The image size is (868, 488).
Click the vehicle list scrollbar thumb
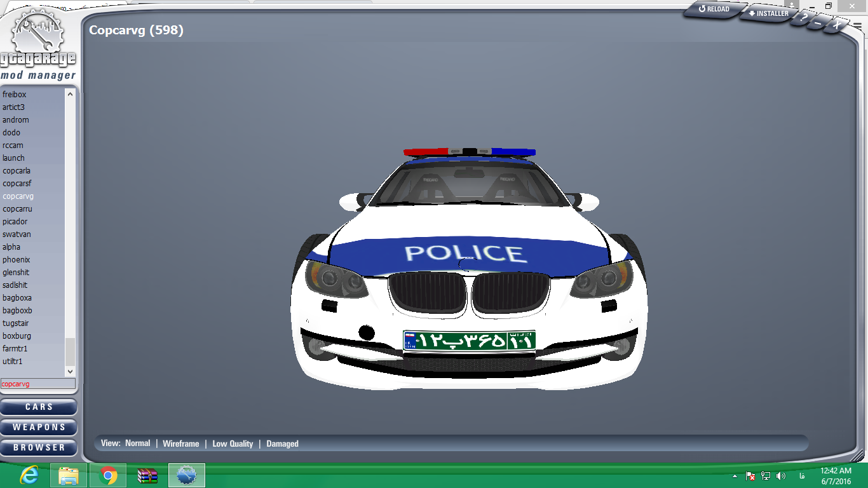tap(70, 351)
